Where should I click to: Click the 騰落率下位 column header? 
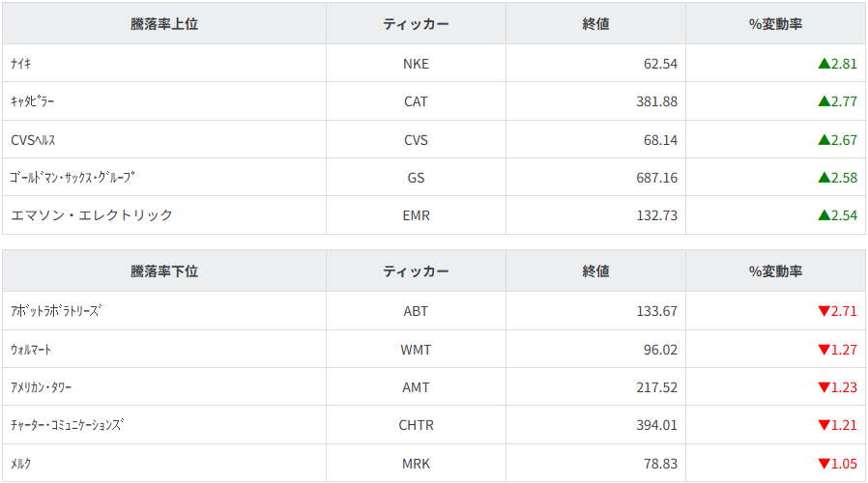164,271
